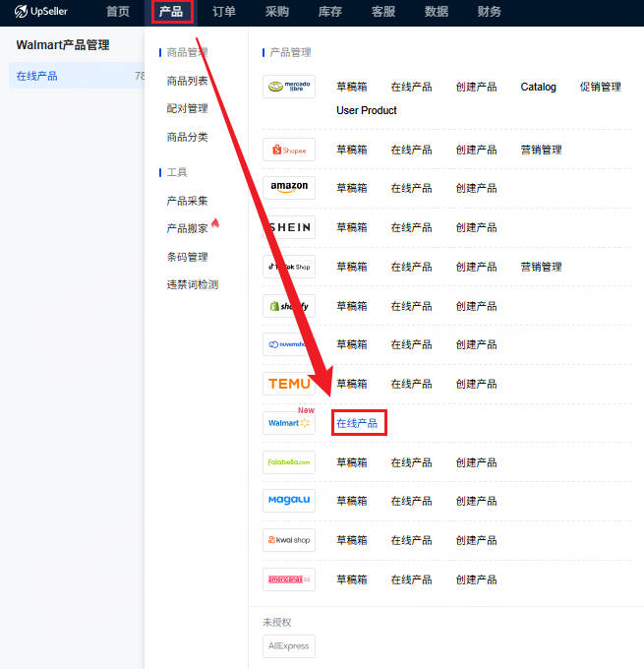
Task: Open Shopify 草稿箱
Action: coord(352,306)
